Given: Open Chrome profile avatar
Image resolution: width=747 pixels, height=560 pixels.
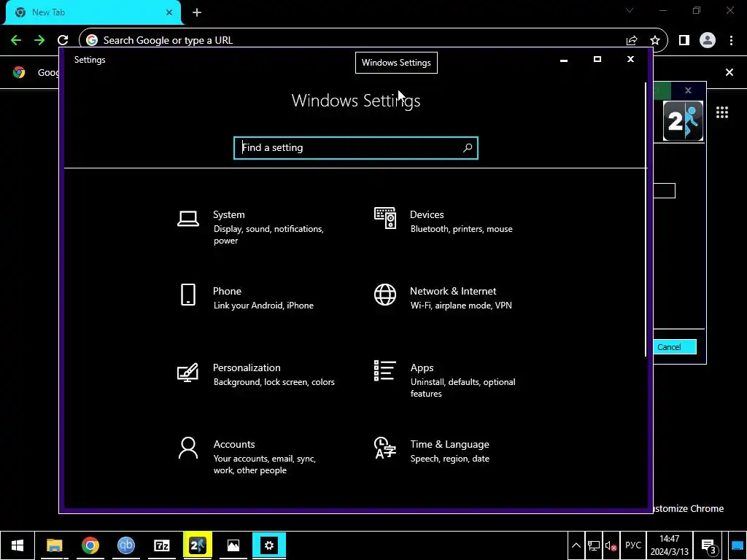Looking at the screenshot, I should tap(708, 41).
